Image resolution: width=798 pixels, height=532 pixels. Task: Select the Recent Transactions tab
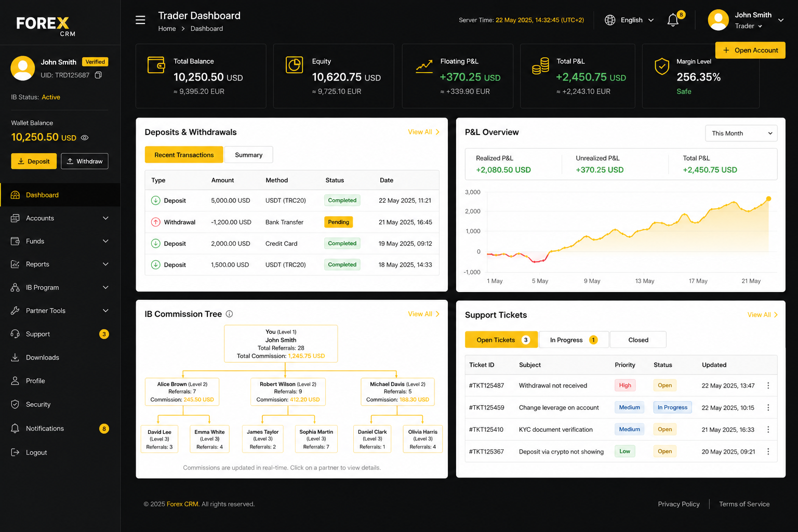tap(184, 155)
